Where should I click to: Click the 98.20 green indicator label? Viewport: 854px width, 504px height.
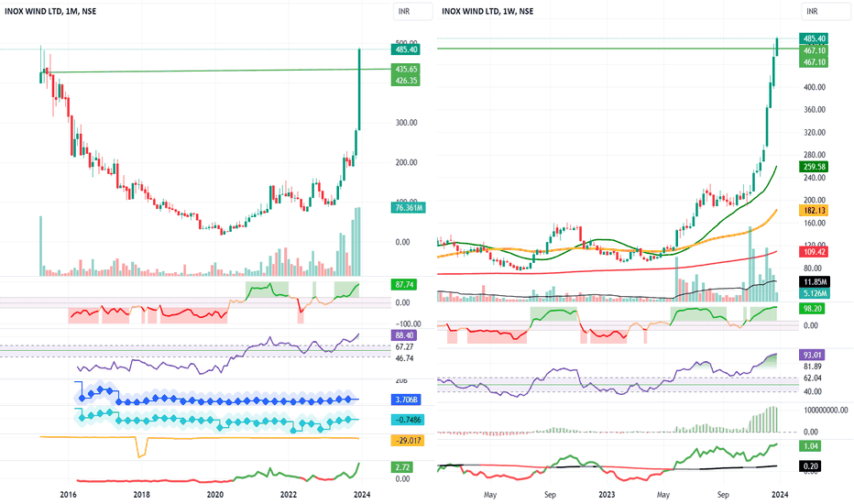click(812, 309)
